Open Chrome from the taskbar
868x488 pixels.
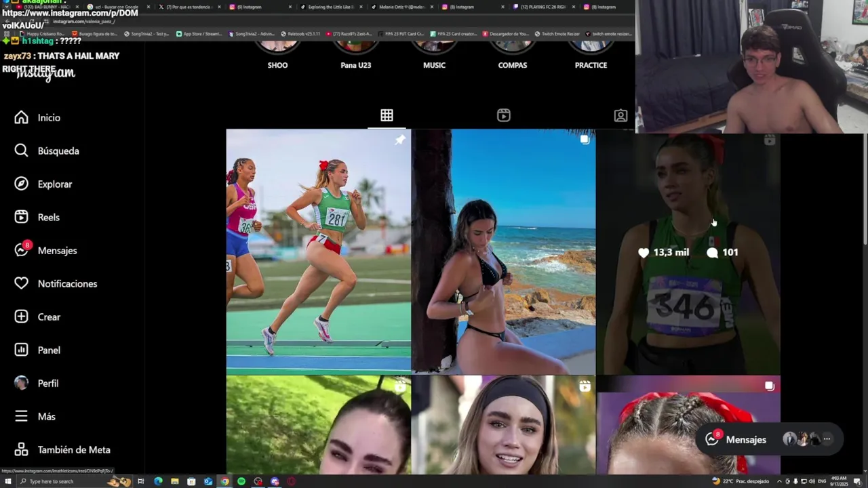coord(225,481)
